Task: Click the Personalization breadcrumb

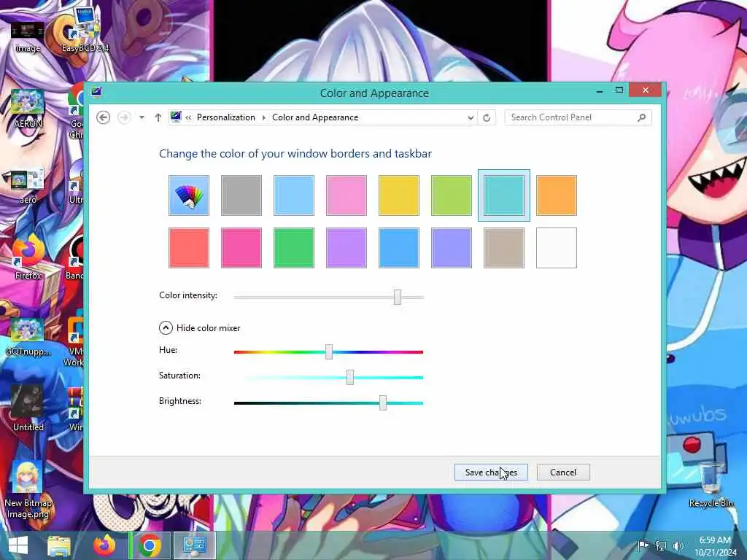Action: click(226, 117)
